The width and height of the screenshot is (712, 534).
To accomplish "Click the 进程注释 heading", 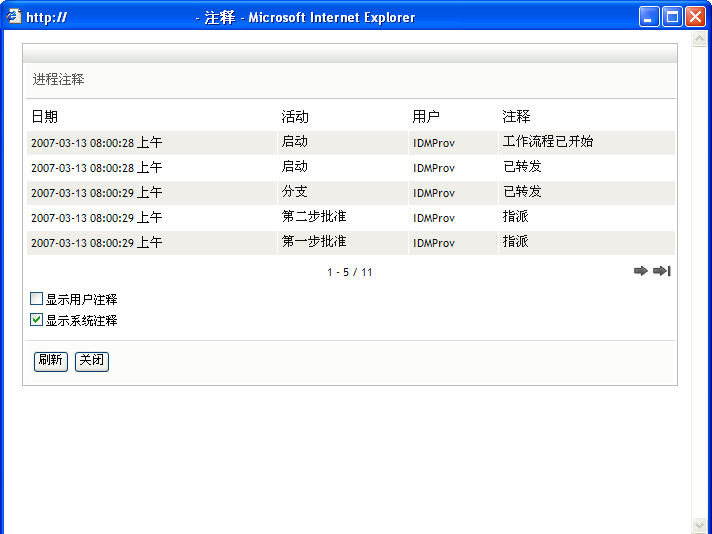I will click(x=58, y=79).
